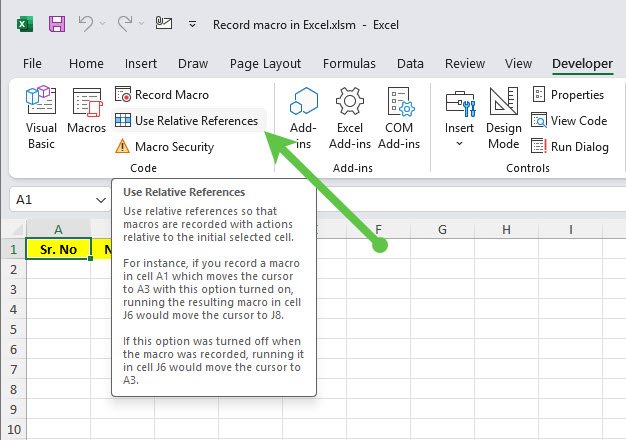The width and height of the screenshot is (626, 440).
Task: Switch to the Insert tab
Action: tap(141, 63)
